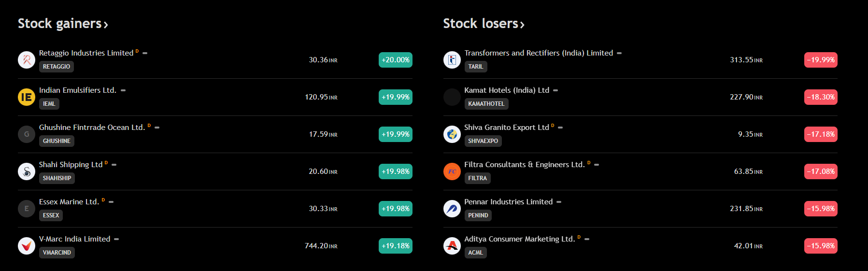Image resolution: width=868 pixels, height=271 pixels.
Task: Click the Indian Emulsifiers IE logo
Action: (x=27, y=97)
